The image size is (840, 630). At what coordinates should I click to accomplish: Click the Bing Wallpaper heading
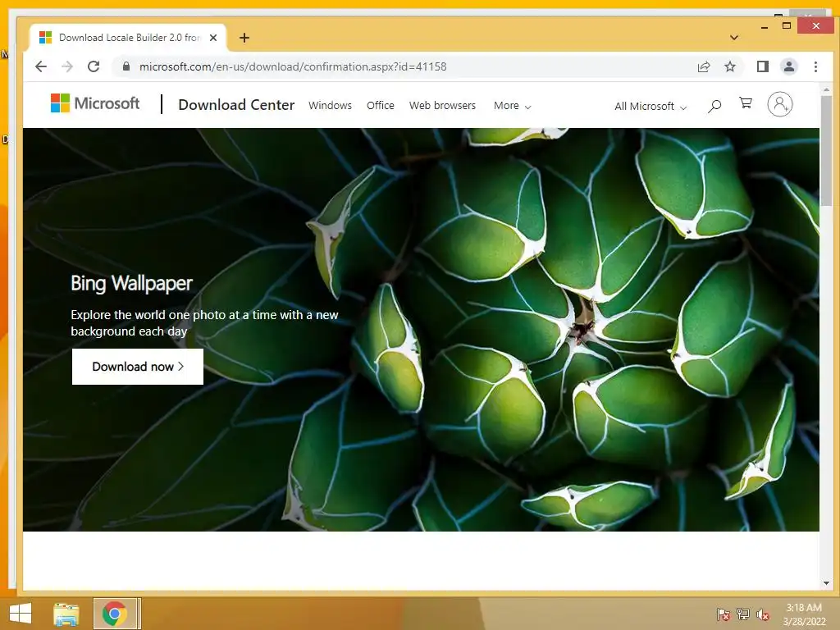pos(131,283)
